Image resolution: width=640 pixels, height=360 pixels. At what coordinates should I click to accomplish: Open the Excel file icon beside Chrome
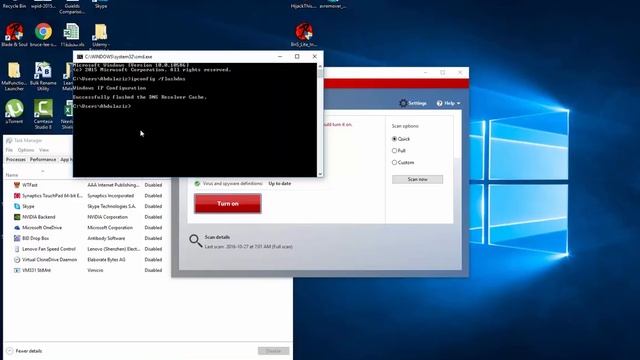[71, 33]
